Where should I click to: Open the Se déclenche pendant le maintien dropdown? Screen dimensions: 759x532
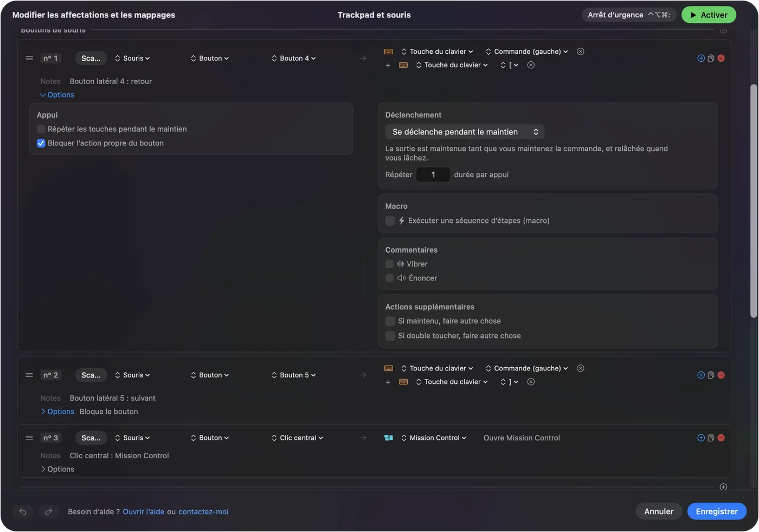(x=465, y=132)
